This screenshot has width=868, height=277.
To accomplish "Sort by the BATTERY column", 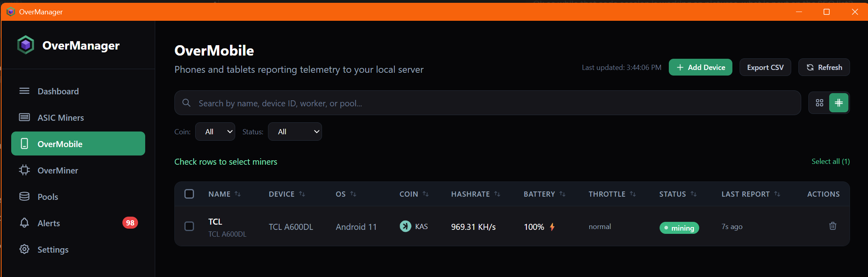I will [x=544, y=194].
